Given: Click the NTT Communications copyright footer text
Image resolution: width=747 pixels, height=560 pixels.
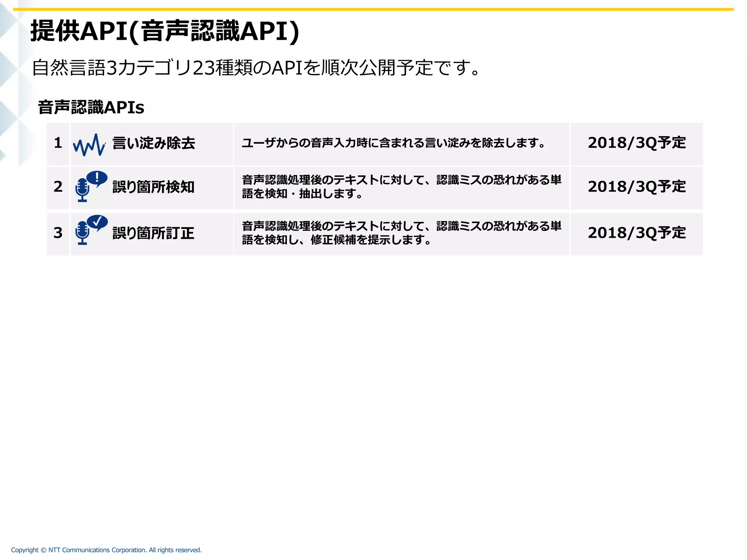Looking at the screenshot, I should 106,550.
